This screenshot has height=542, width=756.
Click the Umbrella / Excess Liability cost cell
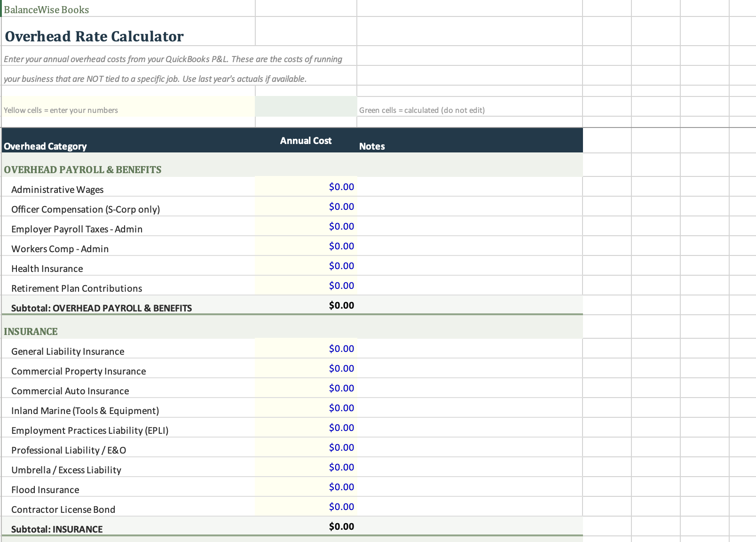click(x=306, y=467)
